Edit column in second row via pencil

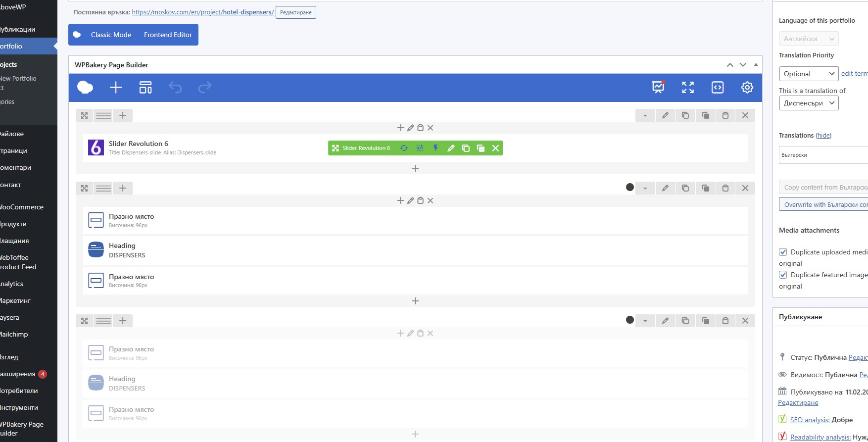click(x=410, y=200)
